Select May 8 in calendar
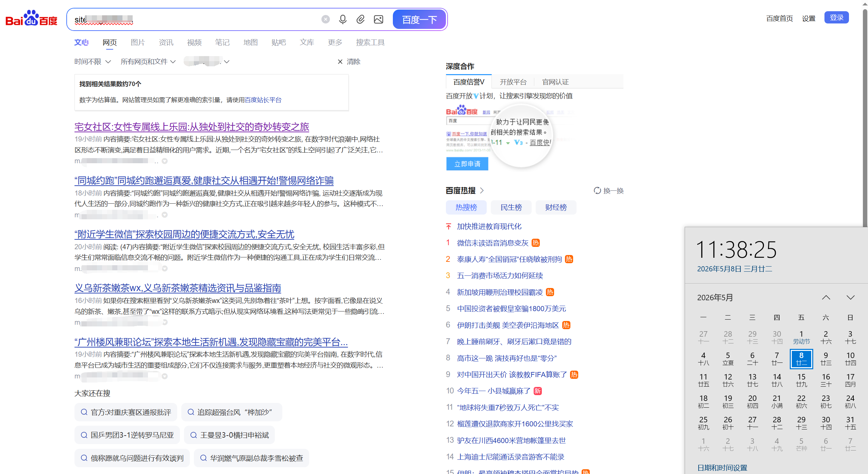 tap(801, 359)
